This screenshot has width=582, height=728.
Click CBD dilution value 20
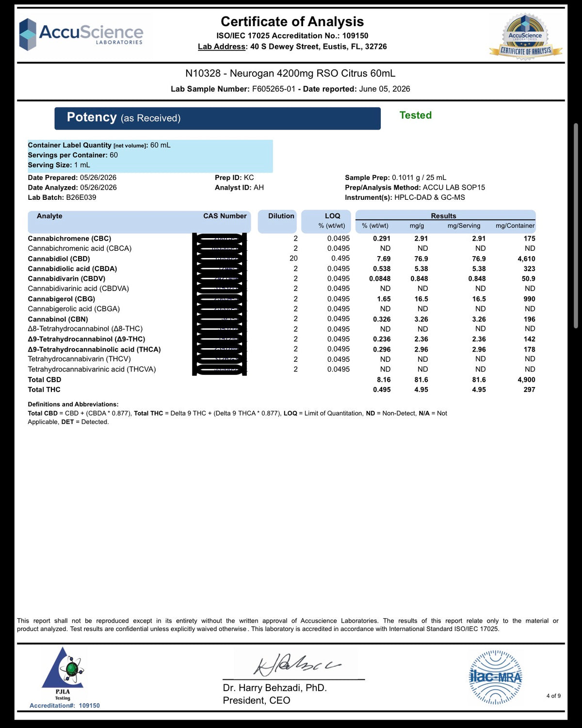coord(293,259)
